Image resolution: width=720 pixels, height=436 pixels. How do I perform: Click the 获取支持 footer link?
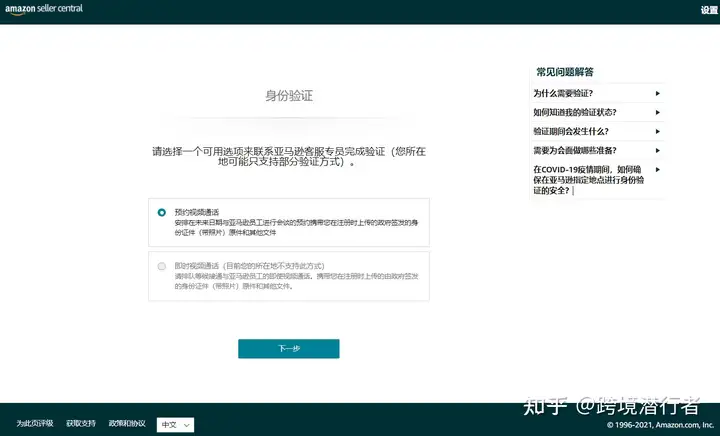pyautogui.click(x=81, y=424)
